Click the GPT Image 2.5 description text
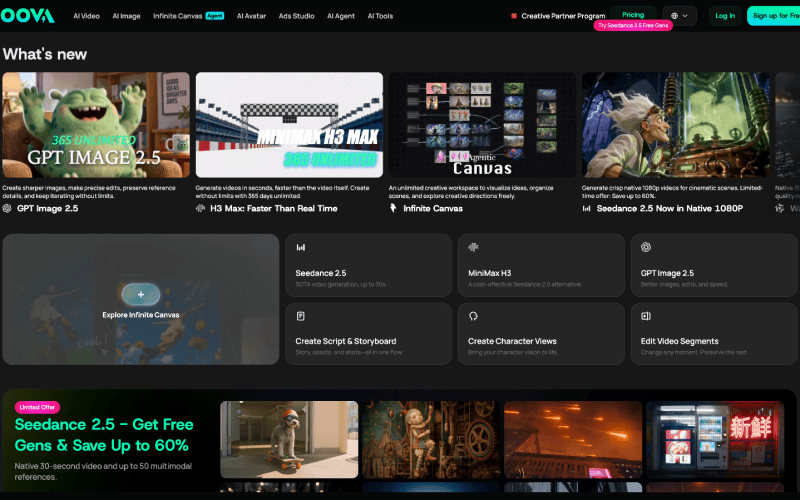800x500 pixels. [x=89, y=192]
